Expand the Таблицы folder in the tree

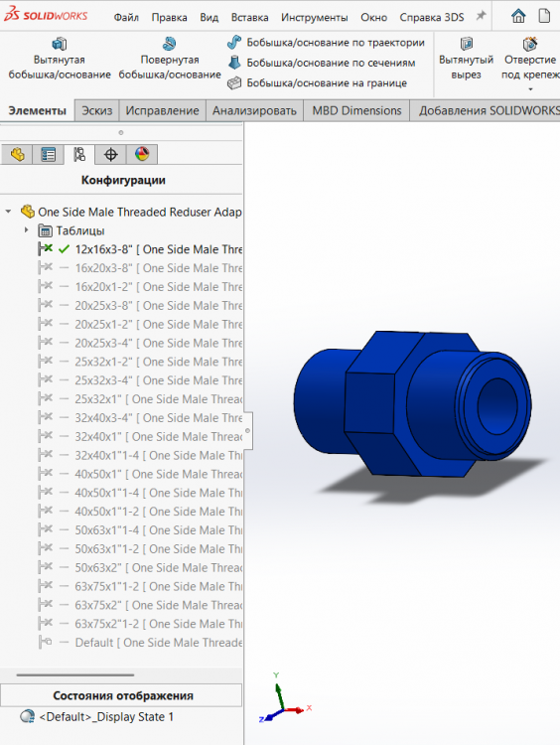tap(27, 230)
